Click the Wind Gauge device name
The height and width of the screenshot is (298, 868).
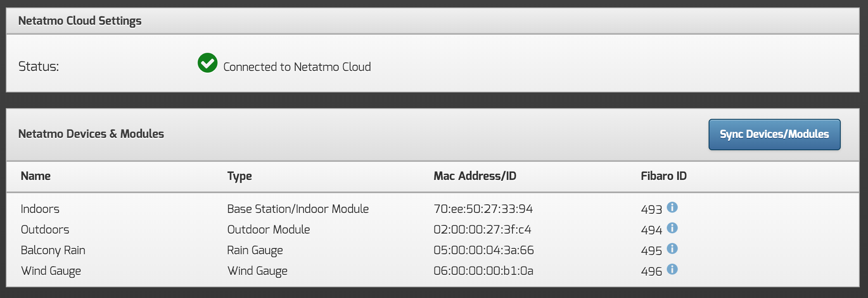click(51, 271)
